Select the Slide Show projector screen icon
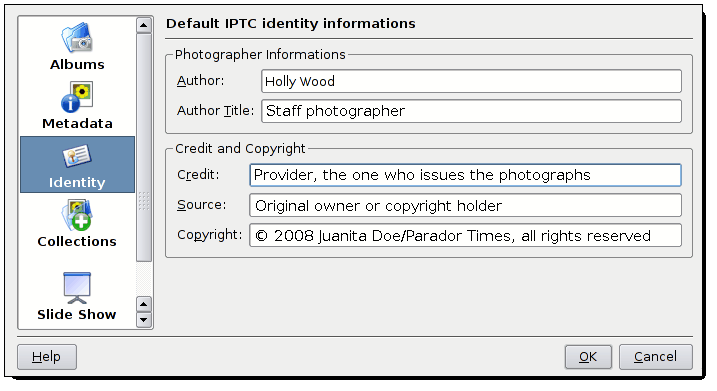Screen dimensions: 717x391 coord(77,288)
